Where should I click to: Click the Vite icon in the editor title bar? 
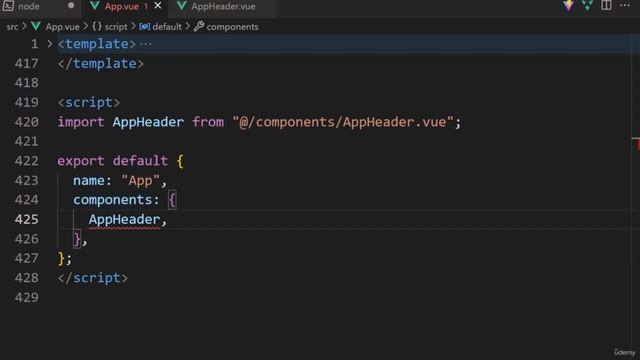[568, 5]
